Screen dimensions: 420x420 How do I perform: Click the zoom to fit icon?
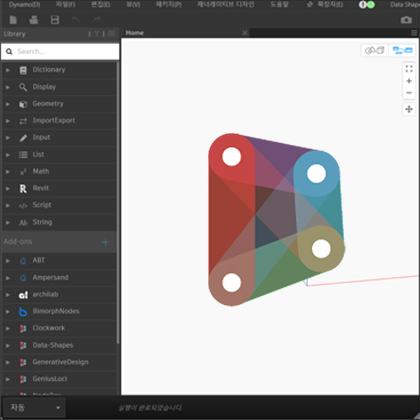(x=409, y=69)
